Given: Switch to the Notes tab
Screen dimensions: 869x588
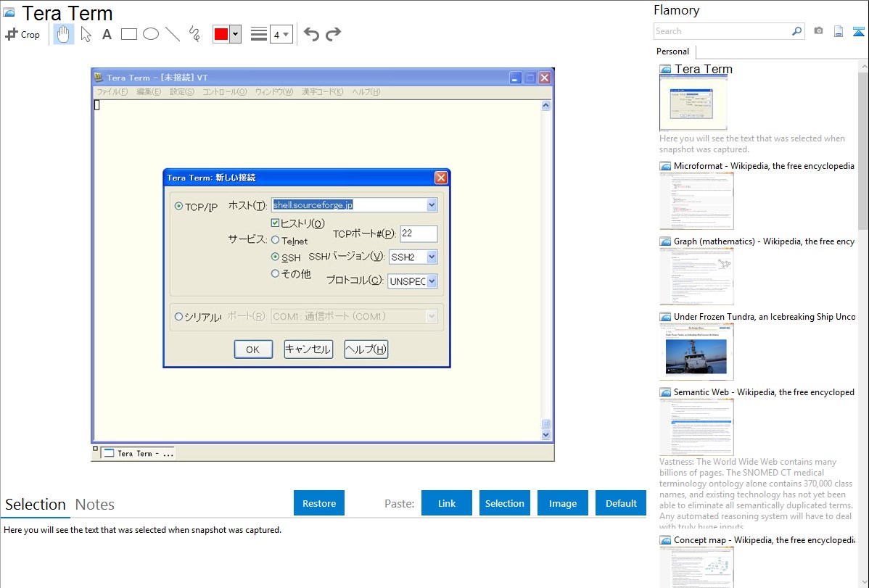Looking at the screenshot, I should point(95,505).
